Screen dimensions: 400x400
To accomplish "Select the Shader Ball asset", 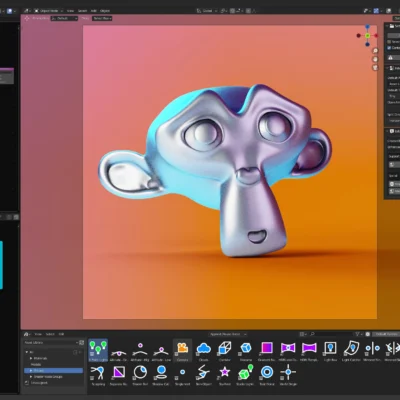I will [140, 375].
